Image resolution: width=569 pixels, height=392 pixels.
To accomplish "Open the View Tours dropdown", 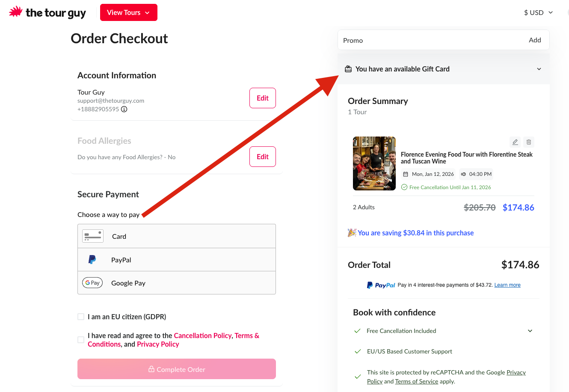I will click(128, 12).
